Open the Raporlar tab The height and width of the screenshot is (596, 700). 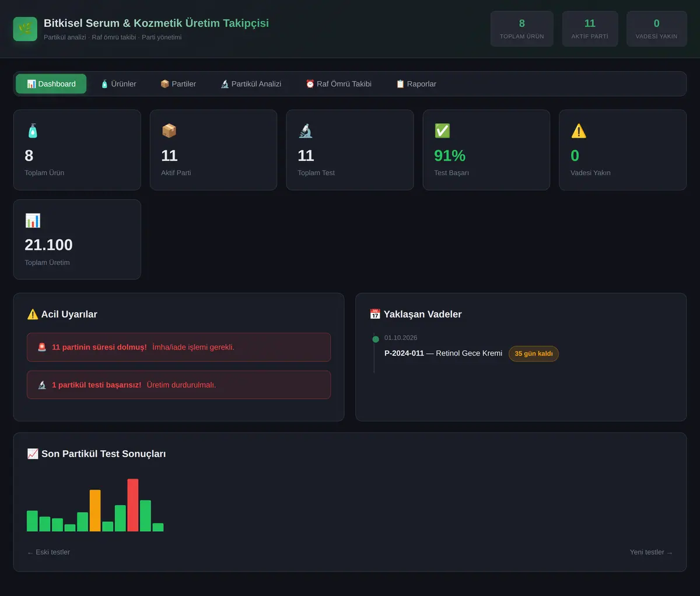click(416, 84)
